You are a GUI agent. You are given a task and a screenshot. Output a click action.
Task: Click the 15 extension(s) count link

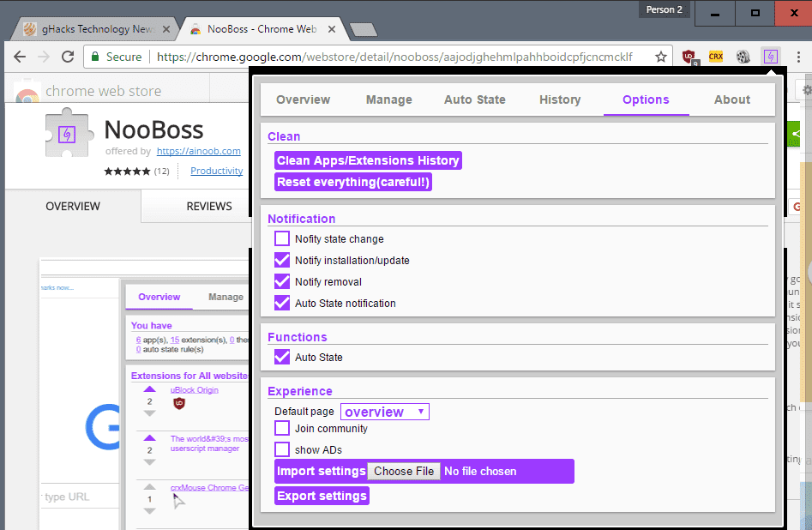pyautogui.click(x=175, y=340)
